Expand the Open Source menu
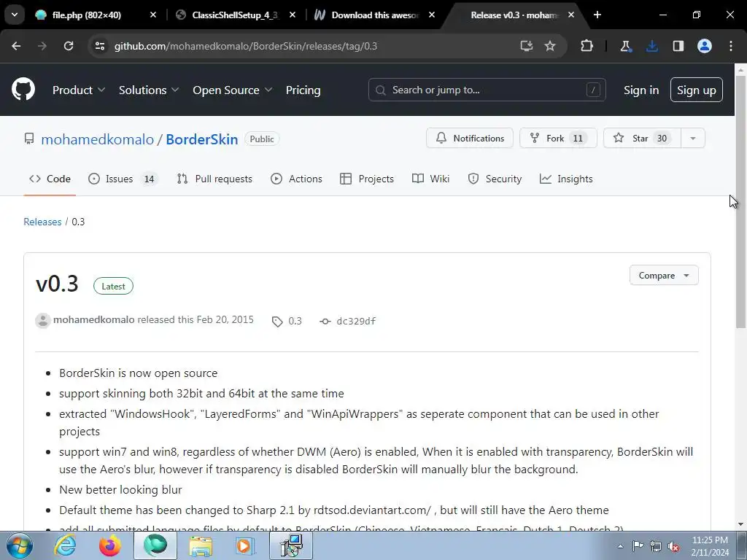This screenshot has height=560, width=747. click(233, 90)
